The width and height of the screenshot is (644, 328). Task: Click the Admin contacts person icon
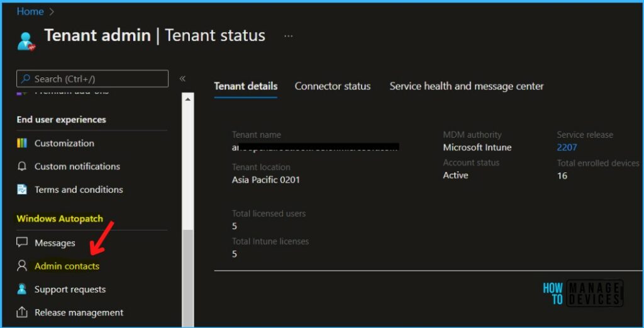coord(22,266)
